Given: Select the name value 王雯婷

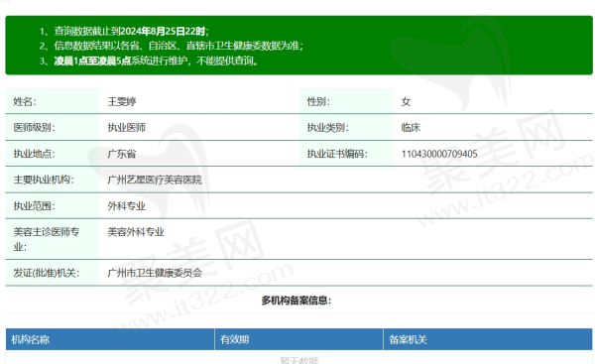Looking at the screenshot, I should (122, 101).
